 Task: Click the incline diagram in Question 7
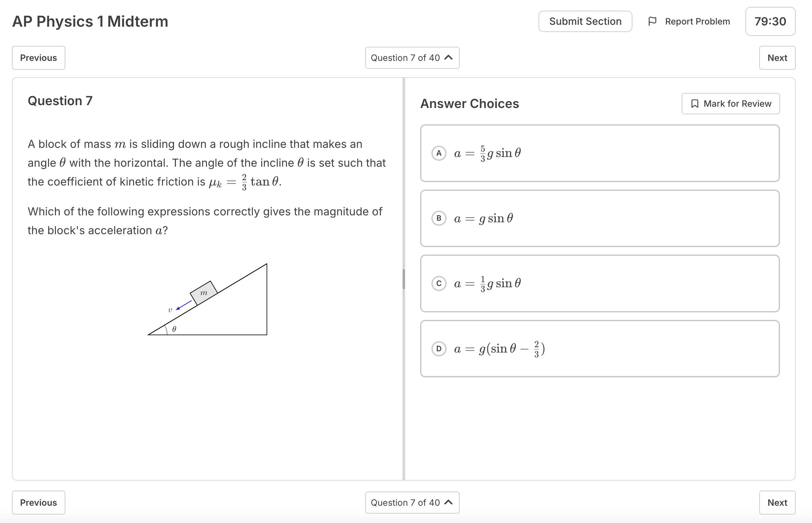pyautogui.click(x=207, y=299)
